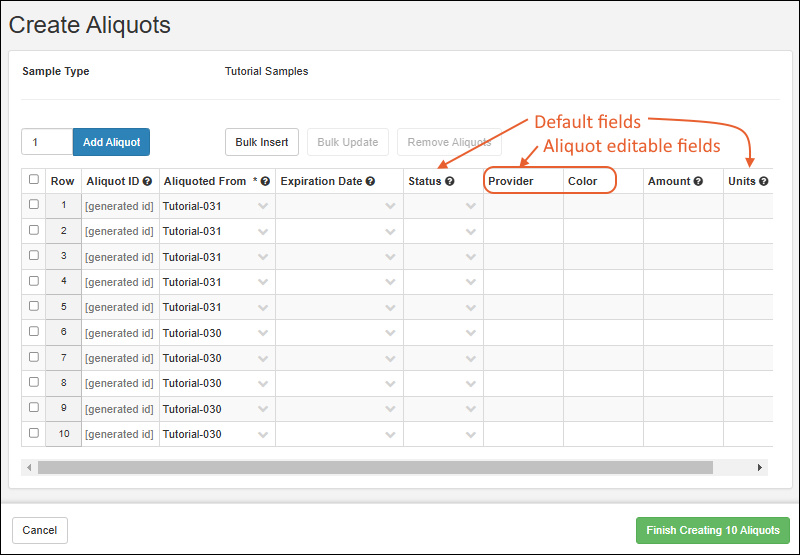Click right arrow of horizontal scrollbar

click(x=760, y=467)
